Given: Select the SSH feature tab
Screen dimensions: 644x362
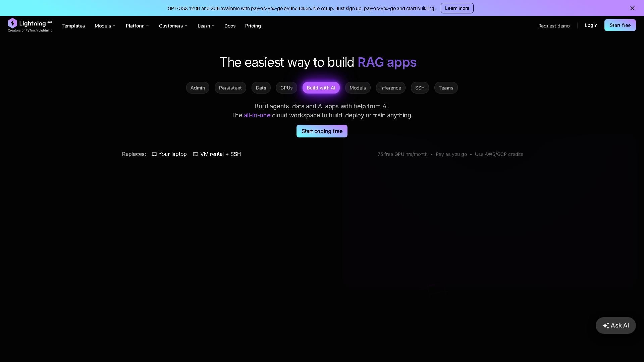Looking at the screenshot, I should pos(420,88).
